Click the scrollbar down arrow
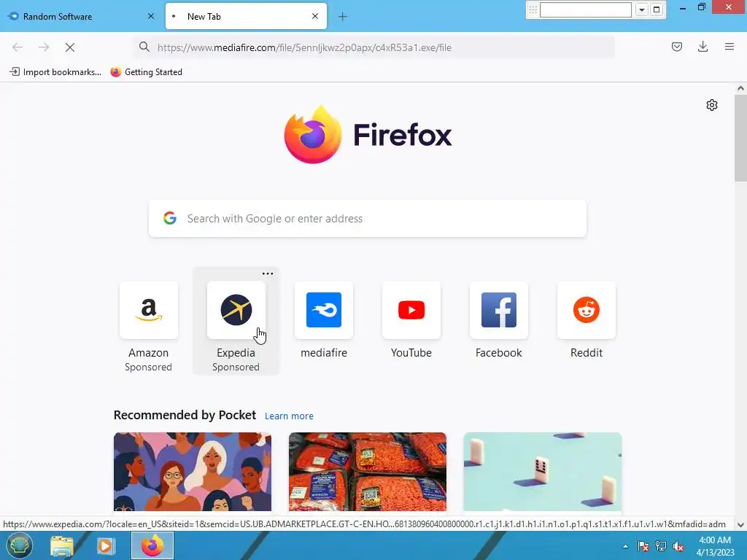The image size is (747, 560). click(x=740, y=524)
